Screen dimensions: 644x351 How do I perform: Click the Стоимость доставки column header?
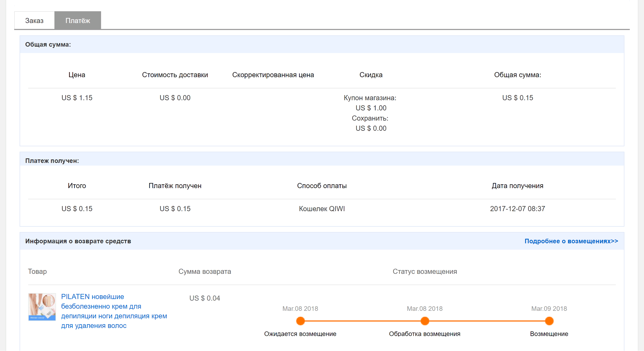pos(175,75)
